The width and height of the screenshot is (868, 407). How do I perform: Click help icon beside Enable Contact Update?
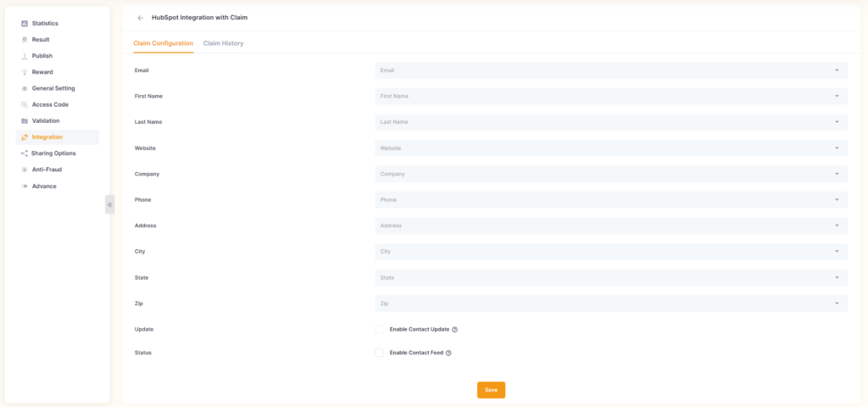coord(455,330)
